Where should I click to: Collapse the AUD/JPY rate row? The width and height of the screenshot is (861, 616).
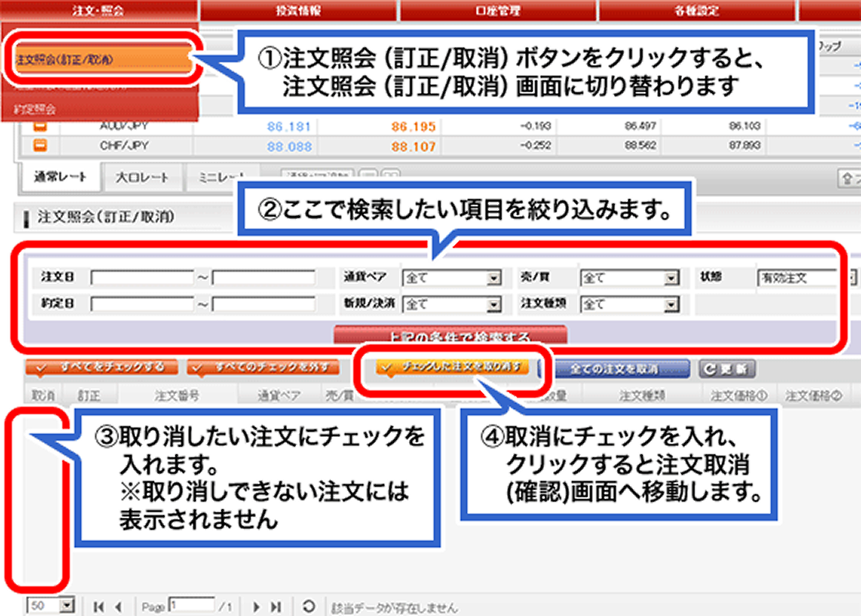pyautogui.click(x=41, y=126)
